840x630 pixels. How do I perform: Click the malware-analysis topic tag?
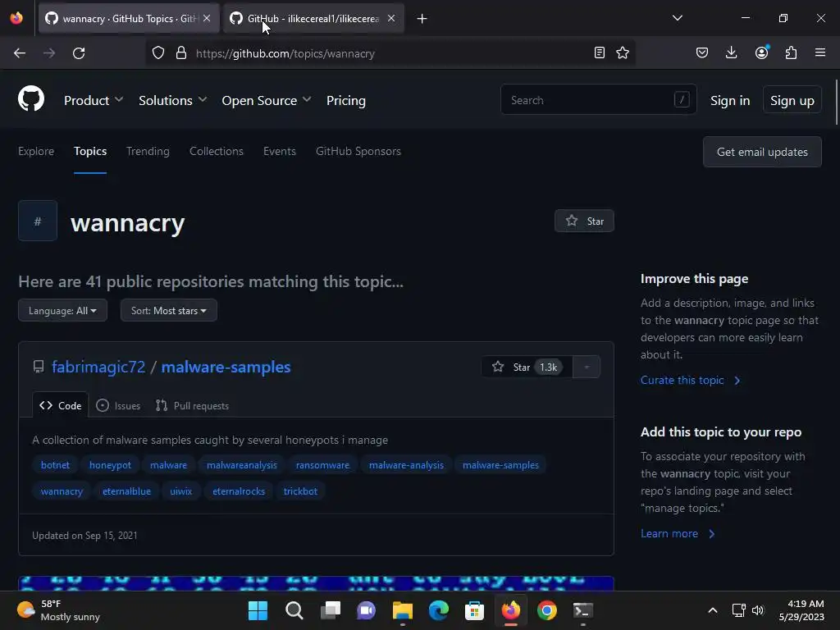point(406,465)
